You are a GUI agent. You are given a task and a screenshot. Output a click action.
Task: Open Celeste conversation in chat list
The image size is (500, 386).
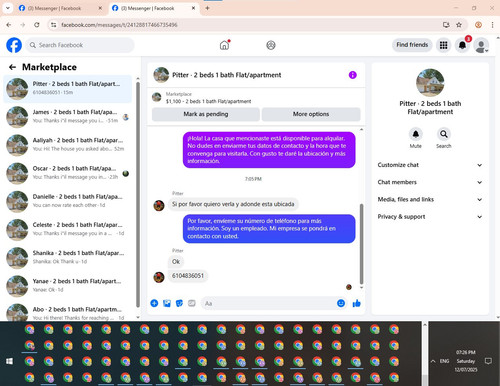point(68,229)
